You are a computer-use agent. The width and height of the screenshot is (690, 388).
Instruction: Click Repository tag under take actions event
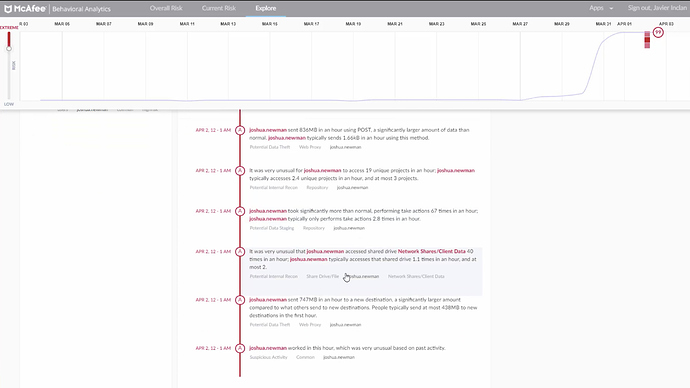(314, 228)
